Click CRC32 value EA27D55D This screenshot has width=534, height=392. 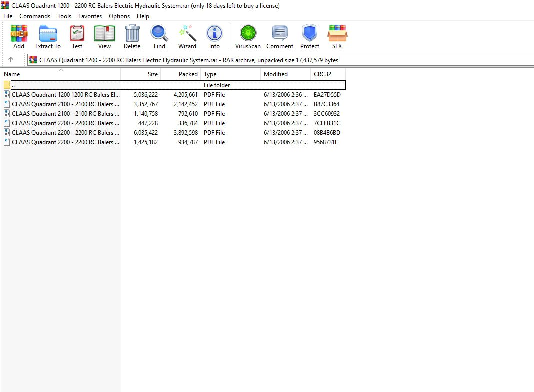pos(327,94)
